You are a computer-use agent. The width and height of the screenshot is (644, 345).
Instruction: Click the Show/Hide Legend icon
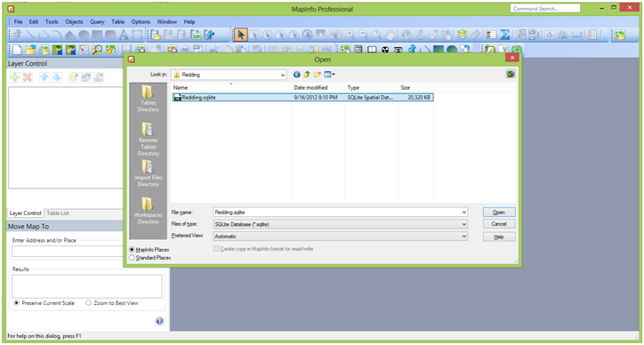(x=491, y=35)
